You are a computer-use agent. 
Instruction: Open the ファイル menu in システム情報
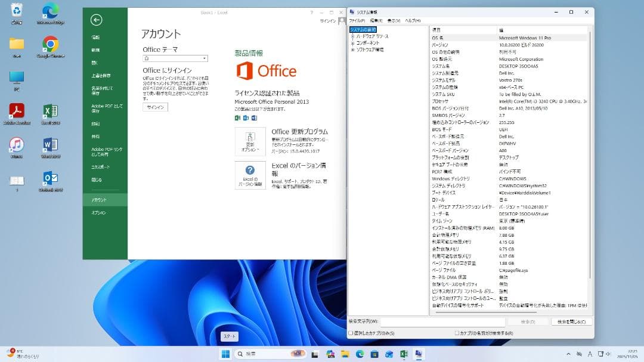pos(358,20)
